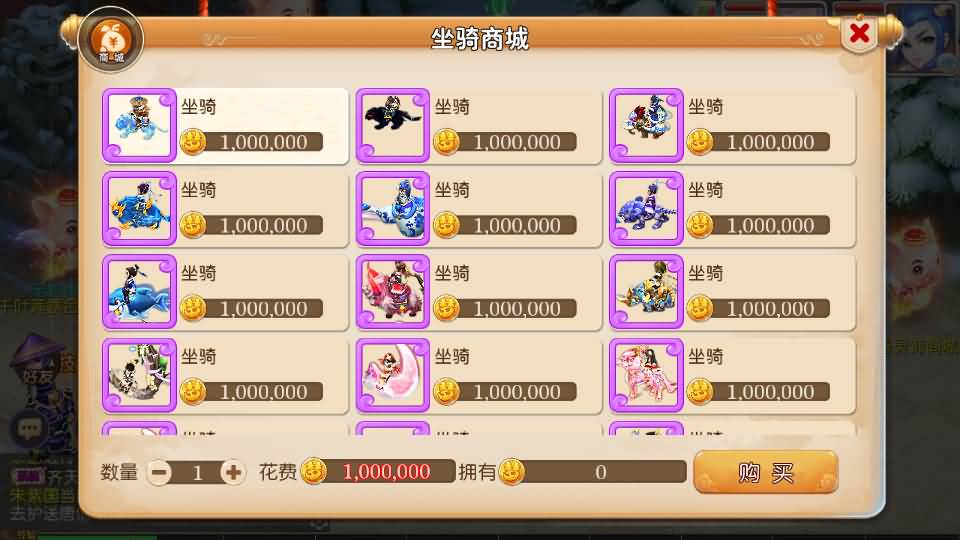Select the blue tiger mount icon
The height and width of the screenshot is (540, 960).
pyautogui.click(x=140, y=126)
